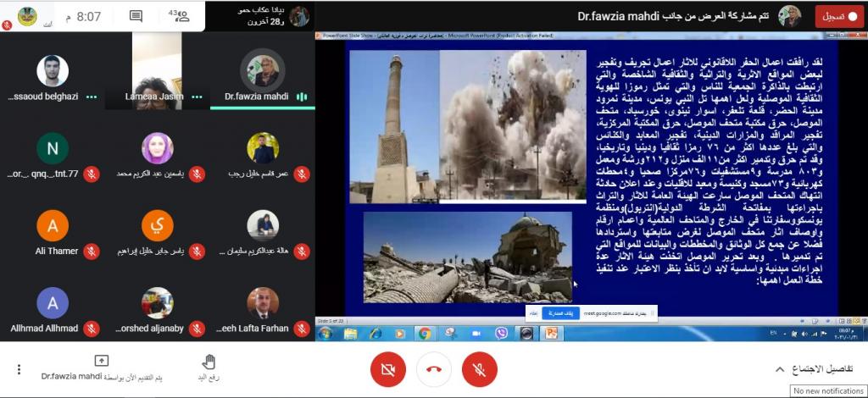Open the three-dot more options menu
868x398 pixels.
(19, 369)
